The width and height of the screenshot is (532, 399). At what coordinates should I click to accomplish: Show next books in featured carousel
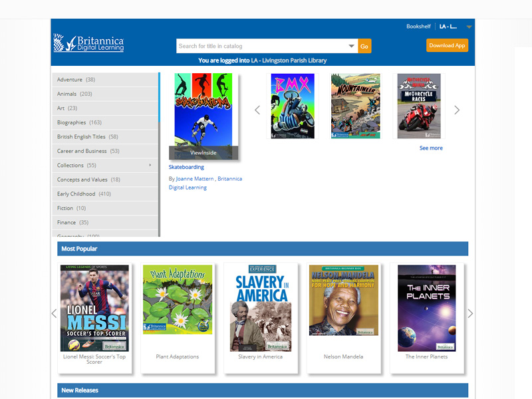[457, 110]
